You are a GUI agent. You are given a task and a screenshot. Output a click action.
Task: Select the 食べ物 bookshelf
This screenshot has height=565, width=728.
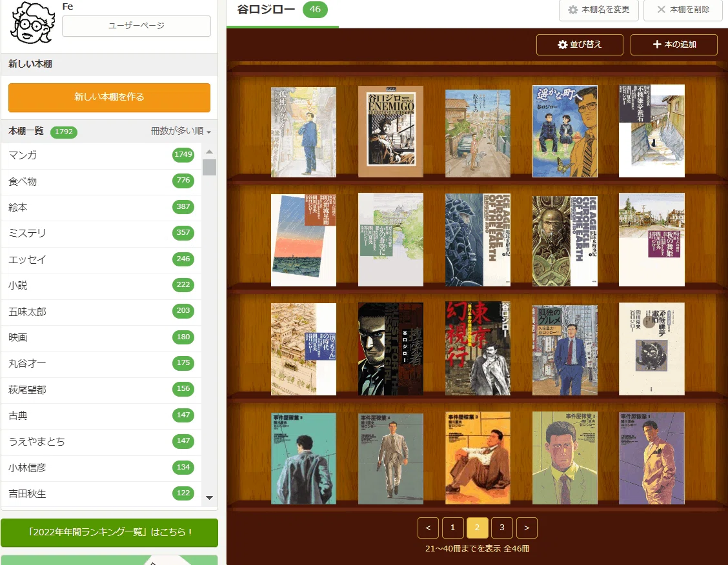coord(101,181)
